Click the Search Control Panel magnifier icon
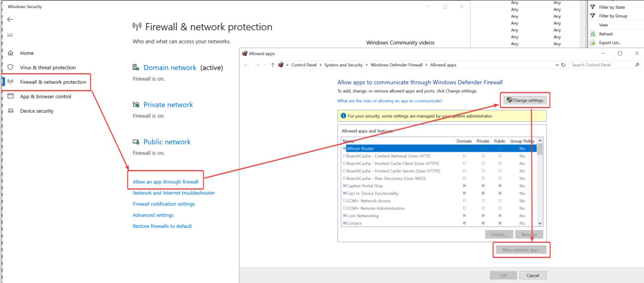The height and width of the screenshot is (283, 644). pos(637,65)
